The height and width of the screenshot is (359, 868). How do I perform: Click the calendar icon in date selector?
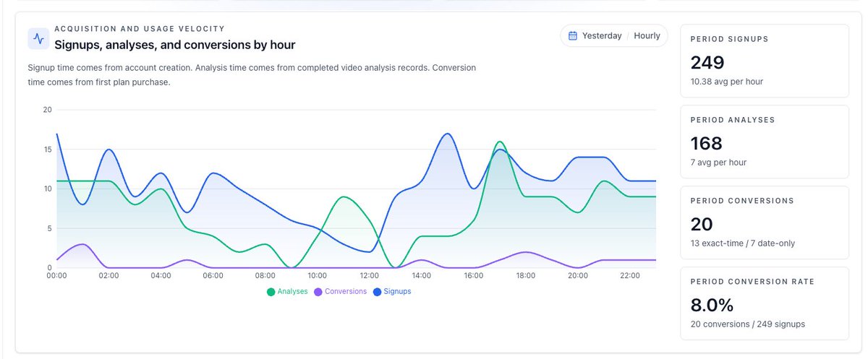click(573, 35)
